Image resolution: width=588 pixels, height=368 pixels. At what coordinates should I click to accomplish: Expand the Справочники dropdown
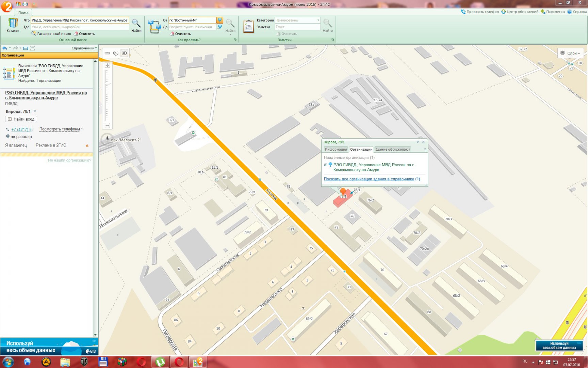(x=84, y=48)
